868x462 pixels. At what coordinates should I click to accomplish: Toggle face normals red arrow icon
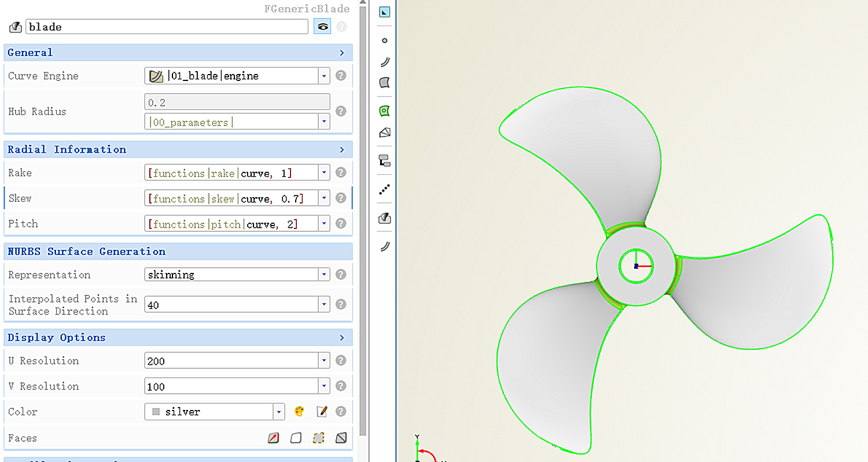coord(274,438)
